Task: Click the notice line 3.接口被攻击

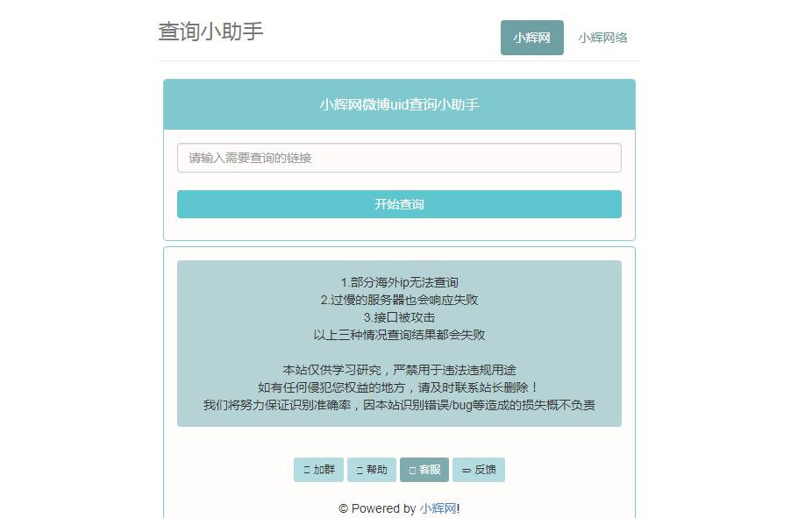Action: click(399, 317)
